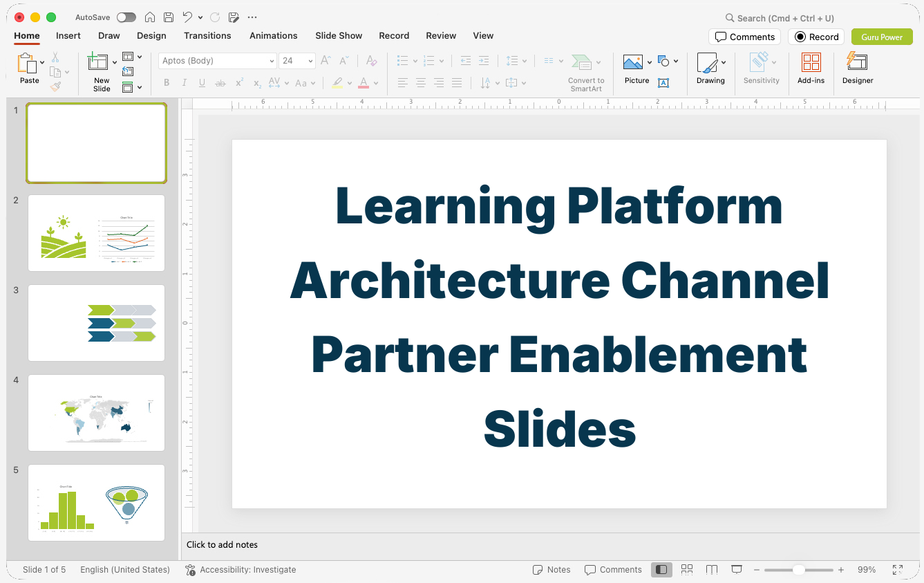Open the Animations tab

[274, 35]
